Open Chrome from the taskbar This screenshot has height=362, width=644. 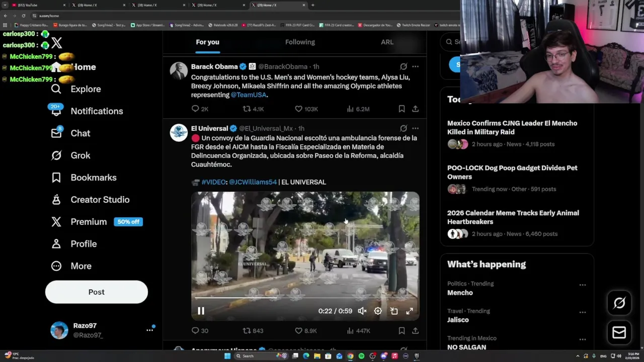tap(350, 356)
